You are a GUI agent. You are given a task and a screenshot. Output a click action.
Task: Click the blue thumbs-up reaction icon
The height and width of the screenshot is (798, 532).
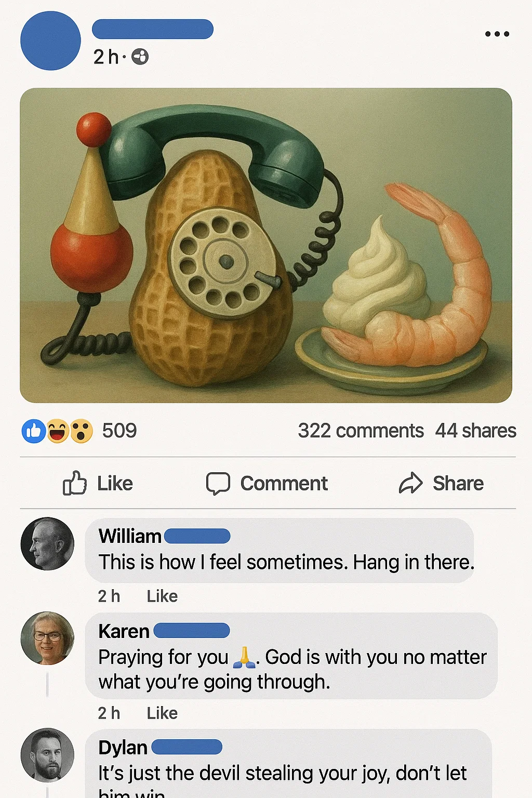(34, 431)
